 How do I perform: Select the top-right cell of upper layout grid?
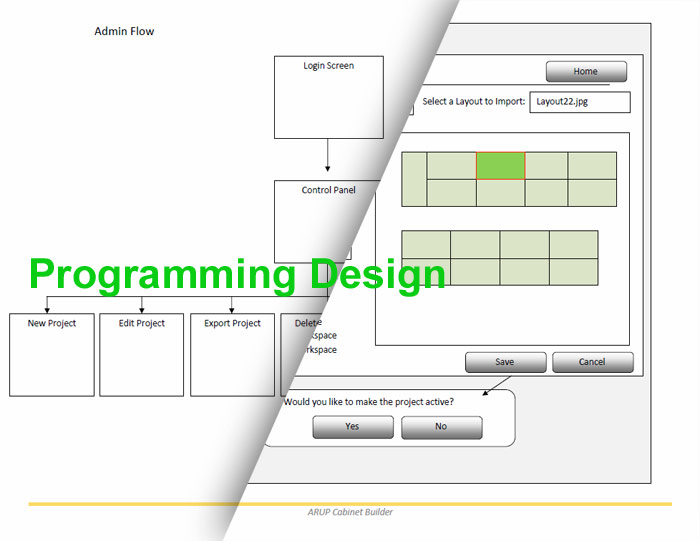pos(592,166)
